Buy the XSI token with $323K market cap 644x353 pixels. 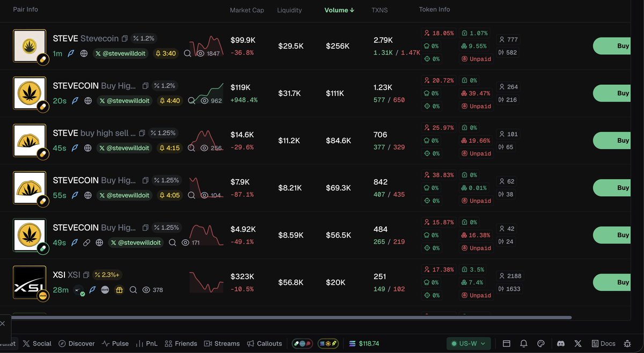[x=612, y=282]
